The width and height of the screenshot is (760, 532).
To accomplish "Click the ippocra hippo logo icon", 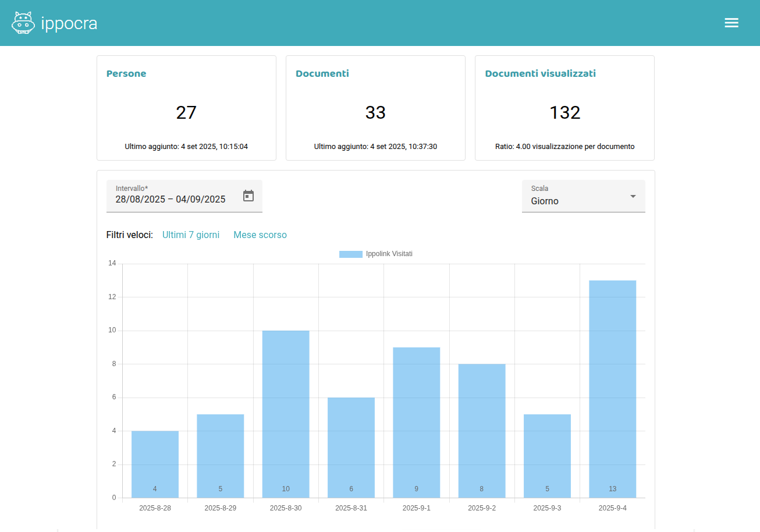I will [23, 22].
